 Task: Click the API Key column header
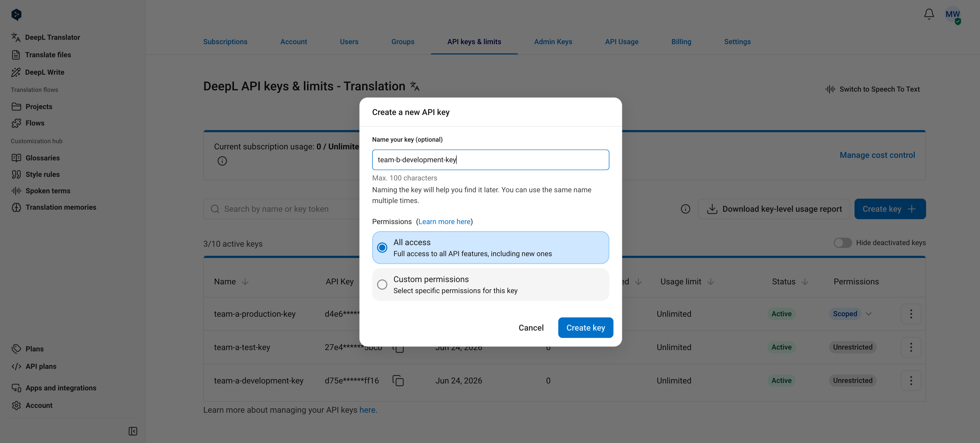(x=340, y=282)
